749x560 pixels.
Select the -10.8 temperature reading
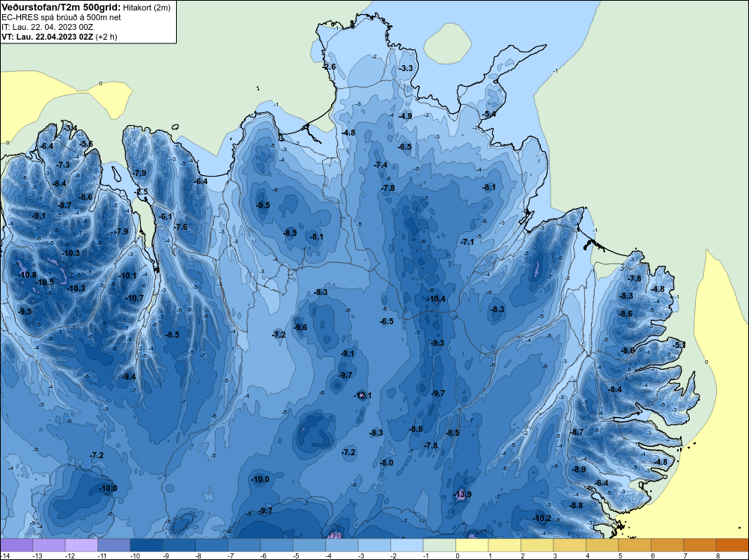click(27, 275)
